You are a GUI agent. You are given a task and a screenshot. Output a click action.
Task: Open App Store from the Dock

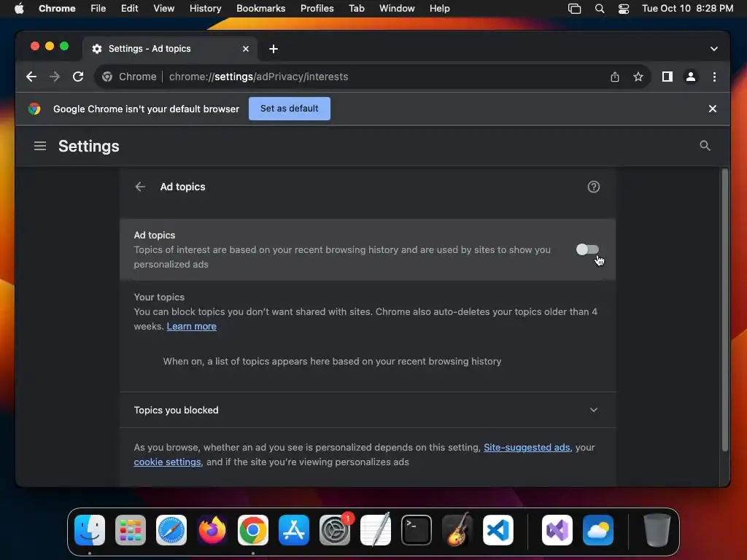(294, 530)
